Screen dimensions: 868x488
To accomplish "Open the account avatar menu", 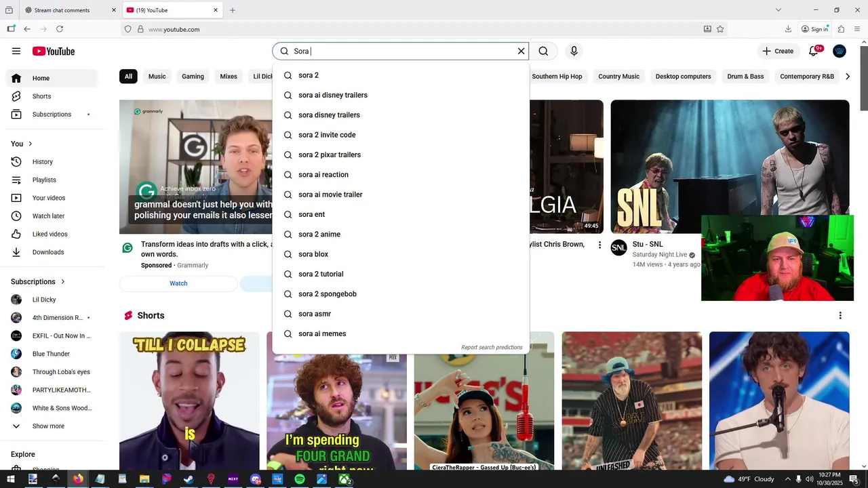I will 840,51.
